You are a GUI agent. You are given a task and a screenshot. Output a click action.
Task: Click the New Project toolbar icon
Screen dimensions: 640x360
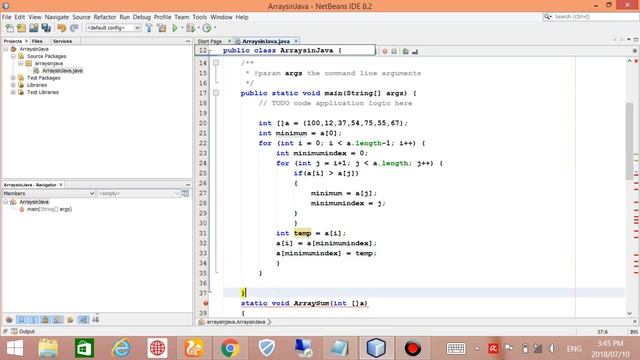21,28
